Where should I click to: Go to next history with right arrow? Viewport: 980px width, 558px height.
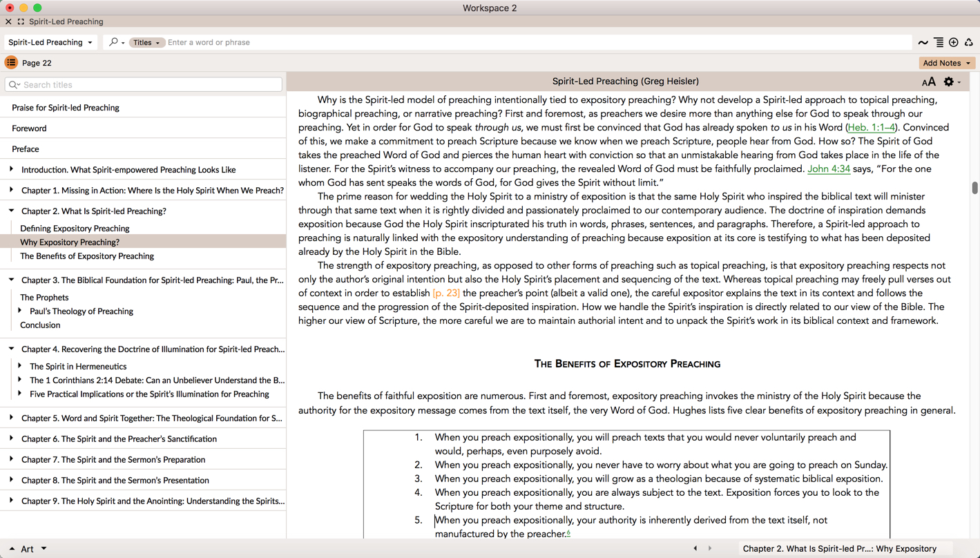[x=710, y=548]
